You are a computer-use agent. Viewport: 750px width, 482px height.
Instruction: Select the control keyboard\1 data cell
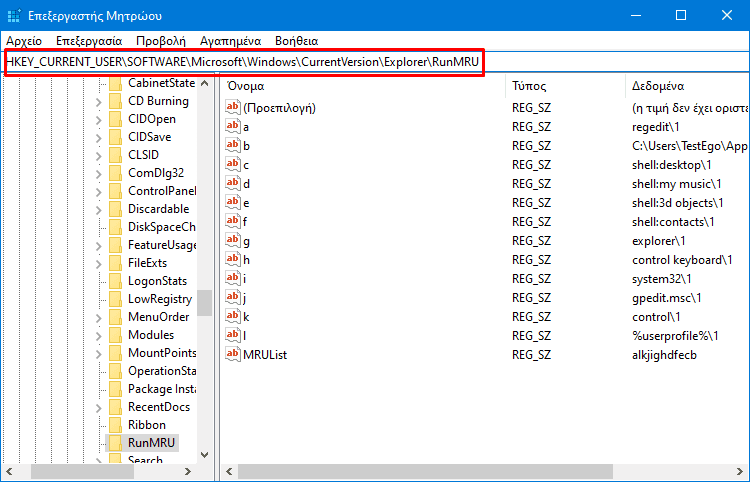click(x=682, y=260)
